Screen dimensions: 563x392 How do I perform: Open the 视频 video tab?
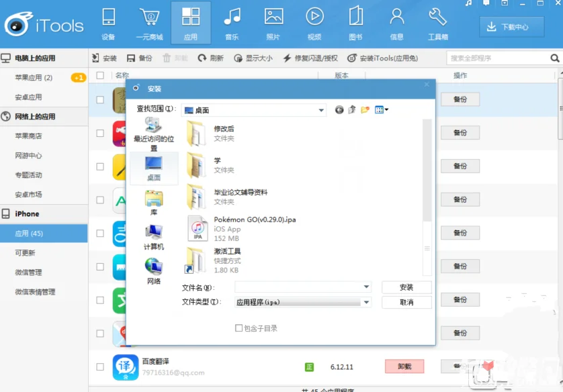(314, 23)
